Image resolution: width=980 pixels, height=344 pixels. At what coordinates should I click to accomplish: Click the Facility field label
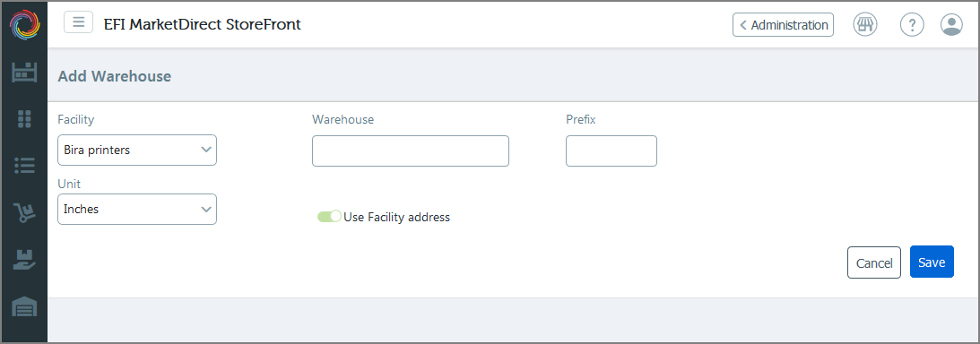[x=76, y=118]
